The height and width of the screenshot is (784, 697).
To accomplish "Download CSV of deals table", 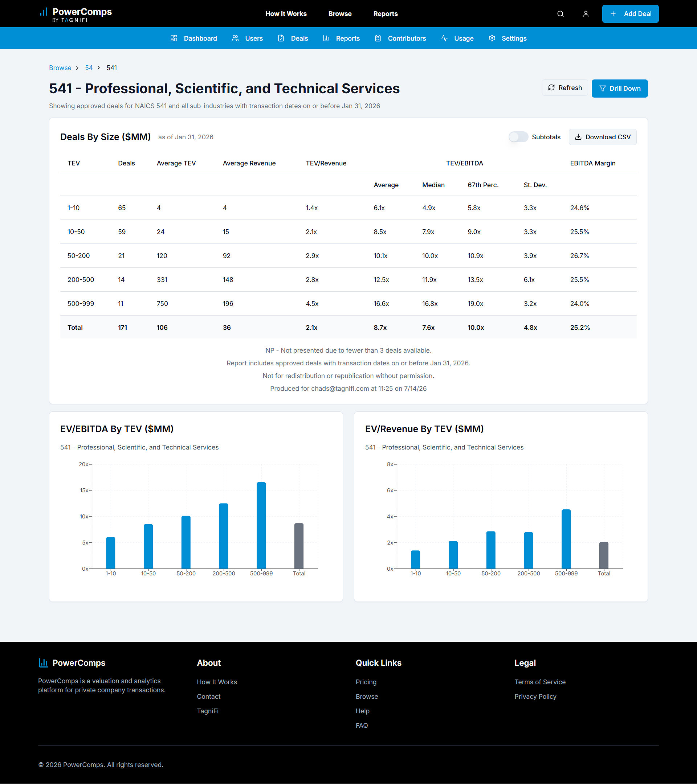I will coord(602,137).
